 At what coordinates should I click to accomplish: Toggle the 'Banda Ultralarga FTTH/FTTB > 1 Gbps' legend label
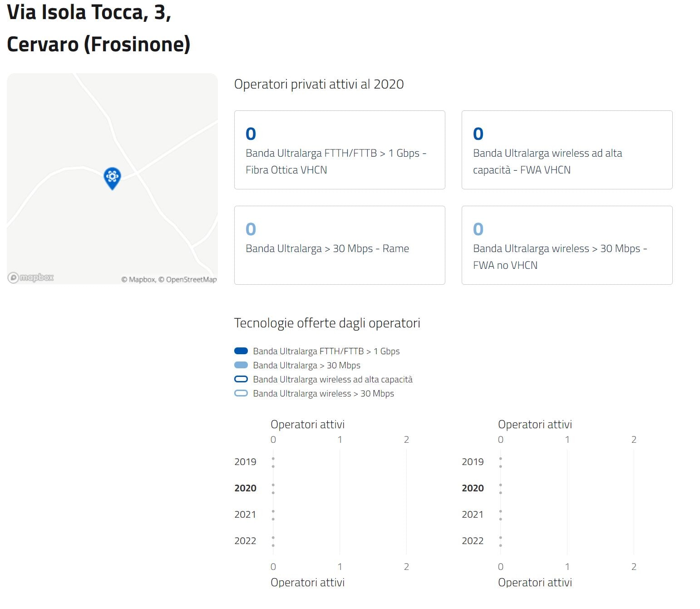point(326,351)
